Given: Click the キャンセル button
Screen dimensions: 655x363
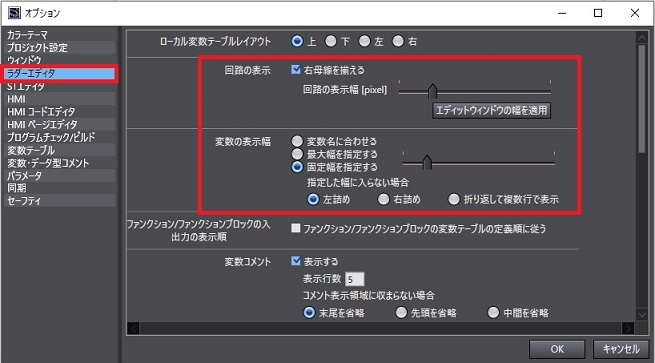Looking at the screenshot, I should pyautogui.click(x=621, y=349).
